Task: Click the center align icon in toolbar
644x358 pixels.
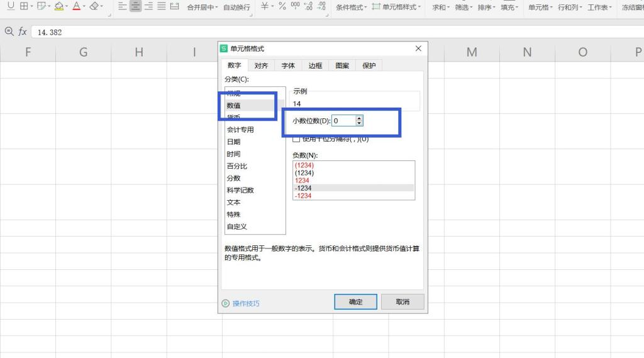Action: (x=135, y=6)
